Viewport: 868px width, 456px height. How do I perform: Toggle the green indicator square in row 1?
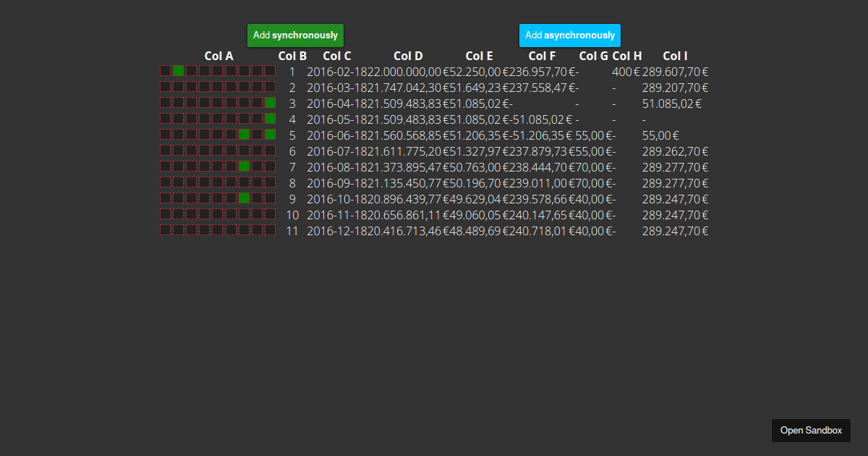pyautogui.click(x=178, y=71)
